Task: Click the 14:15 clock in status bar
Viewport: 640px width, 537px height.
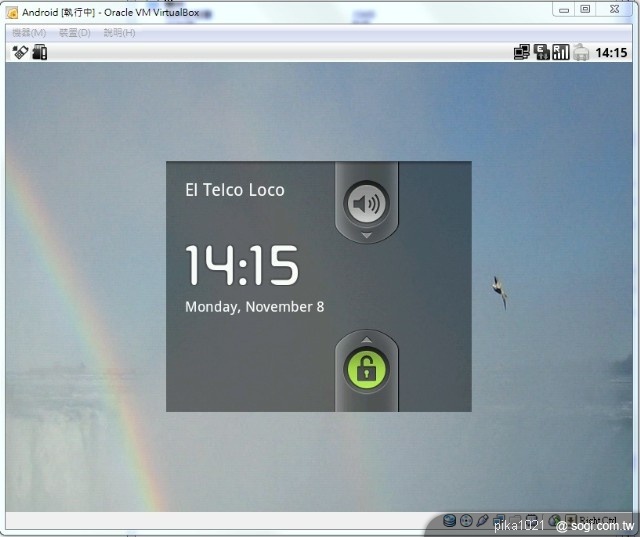Action: 611,52
